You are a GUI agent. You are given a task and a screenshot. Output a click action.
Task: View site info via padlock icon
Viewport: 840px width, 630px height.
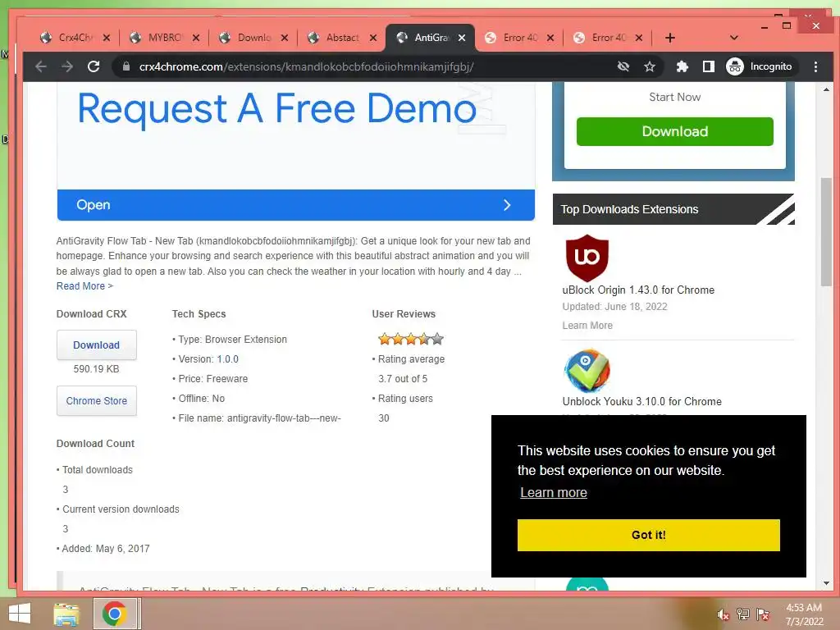pos(126,66)
